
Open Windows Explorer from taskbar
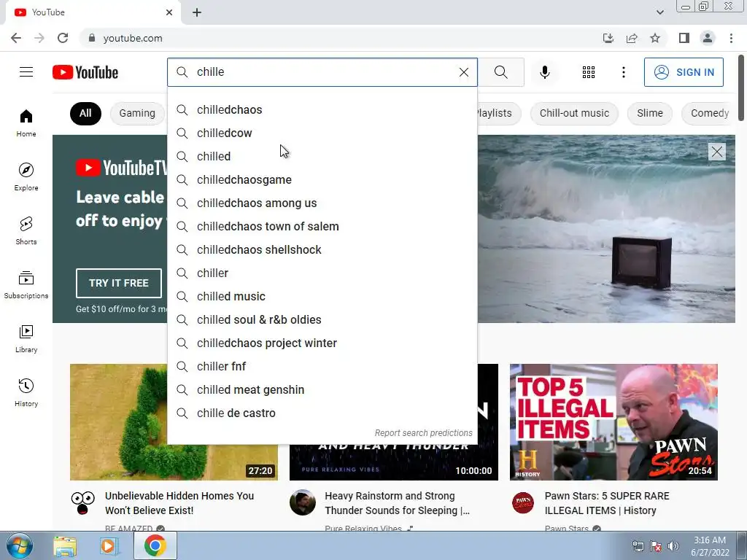pos(65,546)
